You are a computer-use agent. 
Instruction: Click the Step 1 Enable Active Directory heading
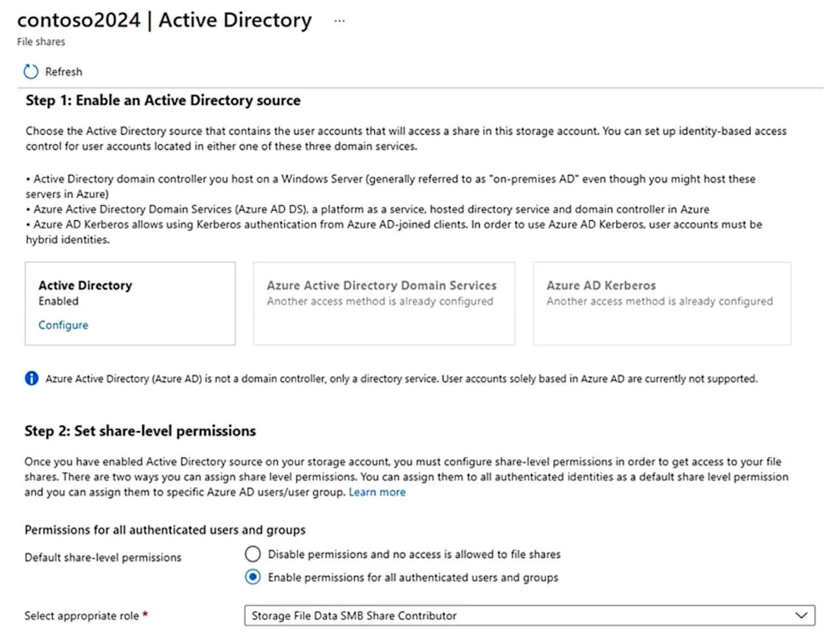(163, 100)
